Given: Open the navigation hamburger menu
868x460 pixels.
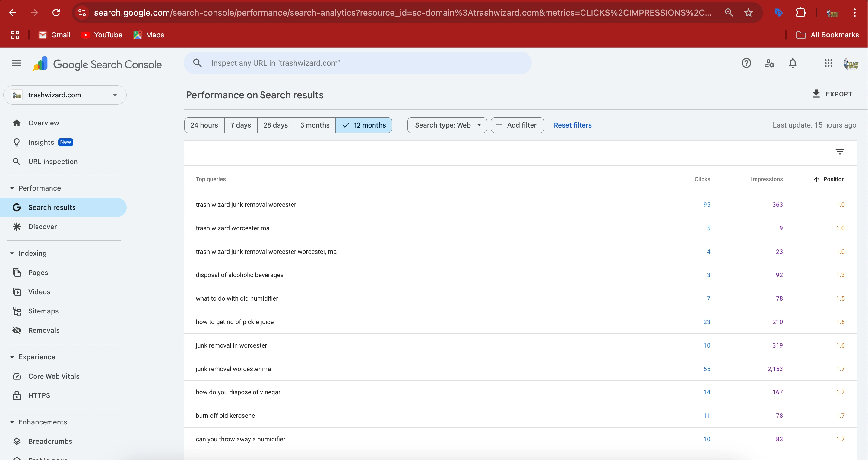Looking at the screenshot, I should [x=16, y=63].
